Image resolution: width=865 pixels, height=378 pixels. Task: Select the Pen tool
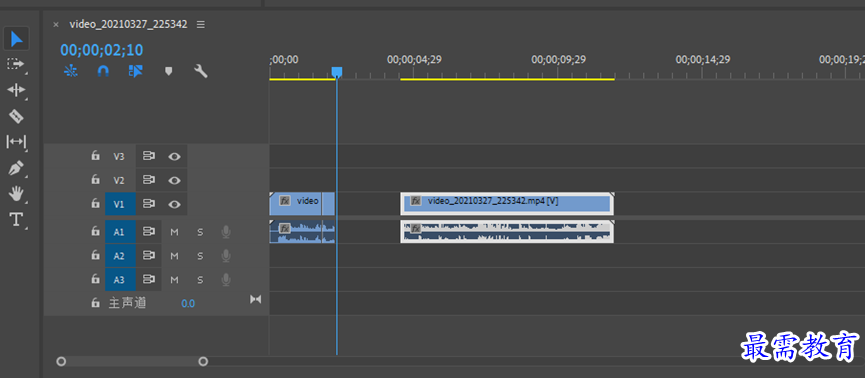pyautogui.click(x=16, y=168)
